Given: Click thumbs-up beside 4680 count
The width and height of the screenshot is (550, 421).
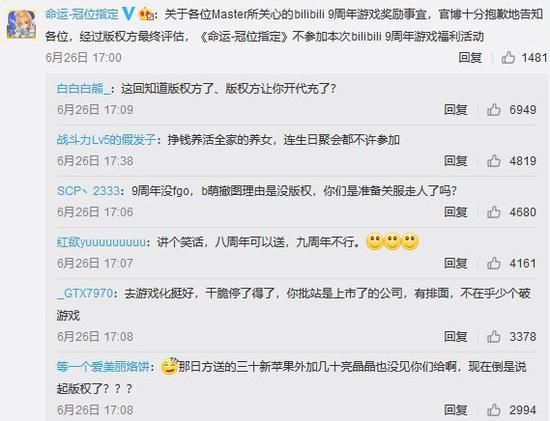Looking at the screenshot, I should click(x=494, y=212).
